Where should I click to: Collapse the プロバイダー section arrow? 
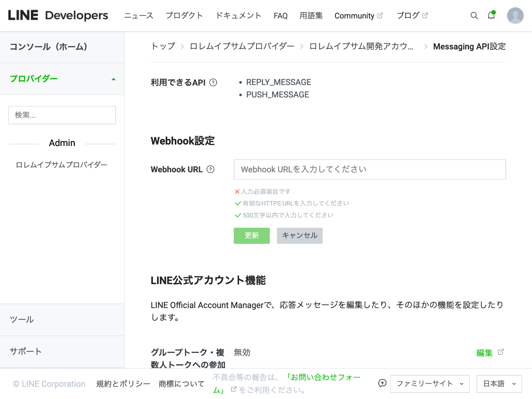113,79
